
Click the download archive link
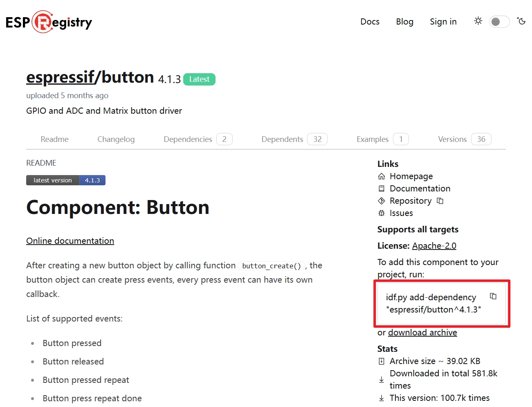click(x=422, y=333)
